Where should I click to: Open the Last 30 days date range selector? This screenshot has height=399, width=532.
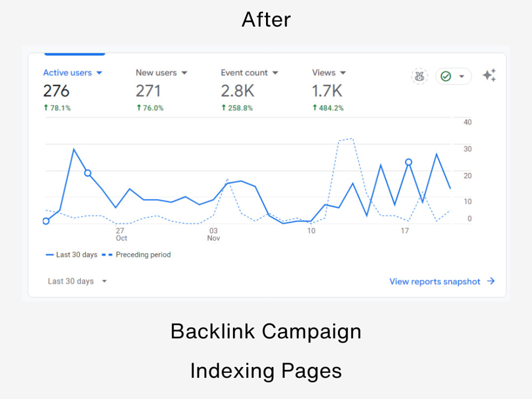[x=77, y=281]
